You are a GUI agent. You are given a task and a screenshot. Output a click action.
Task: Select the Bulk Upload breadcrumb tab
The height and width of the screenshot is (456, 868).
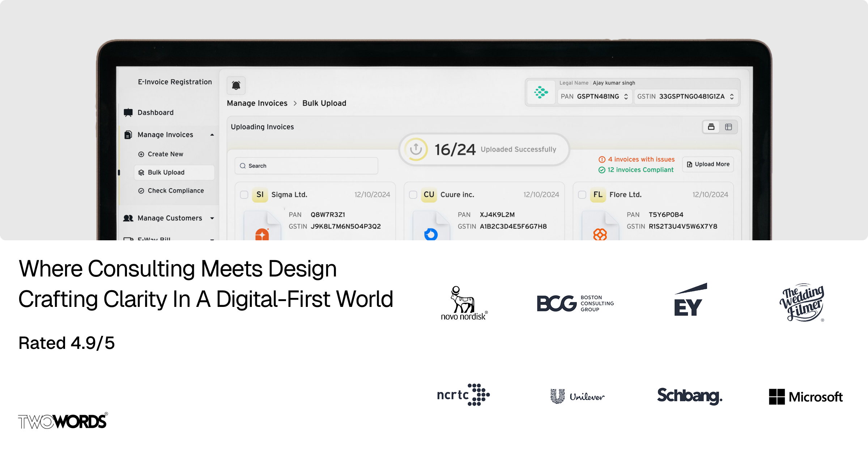[324, 103]
